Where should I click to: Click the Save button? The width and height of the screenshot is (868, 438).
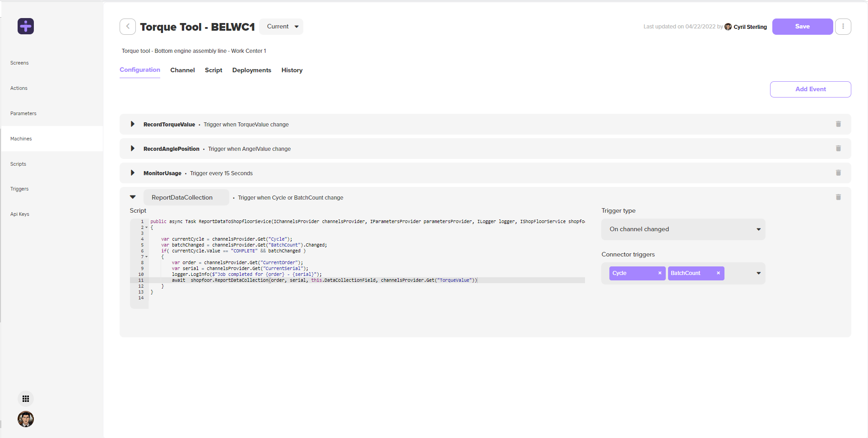802,26
